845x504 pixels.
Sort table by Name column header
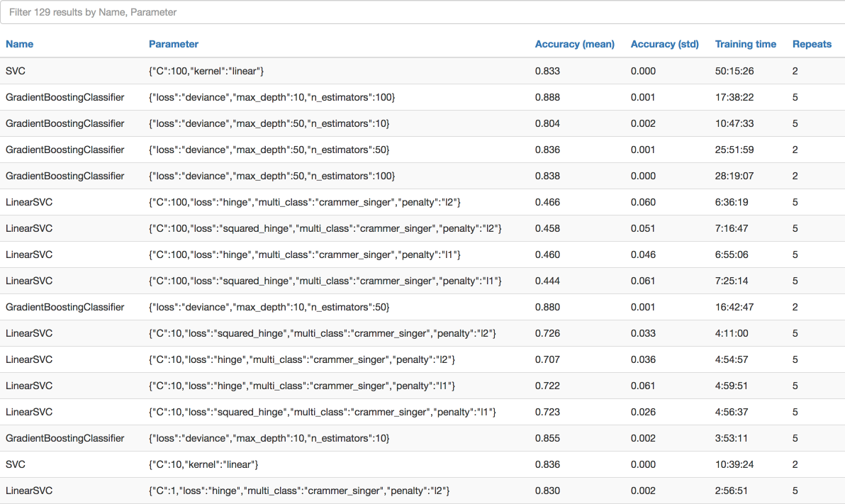point(19,44)
